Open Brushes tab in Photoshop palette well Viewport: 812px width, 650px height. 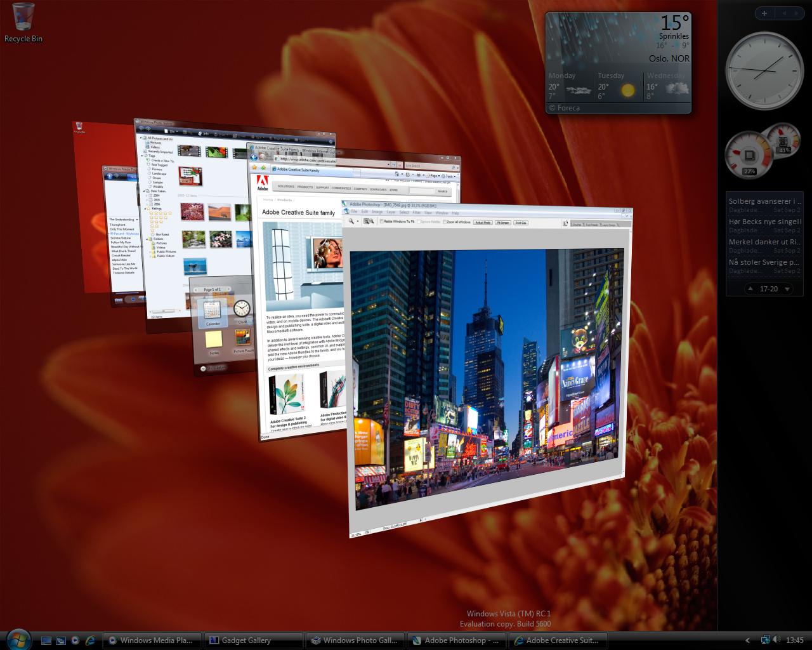click(x=577, y=225)
